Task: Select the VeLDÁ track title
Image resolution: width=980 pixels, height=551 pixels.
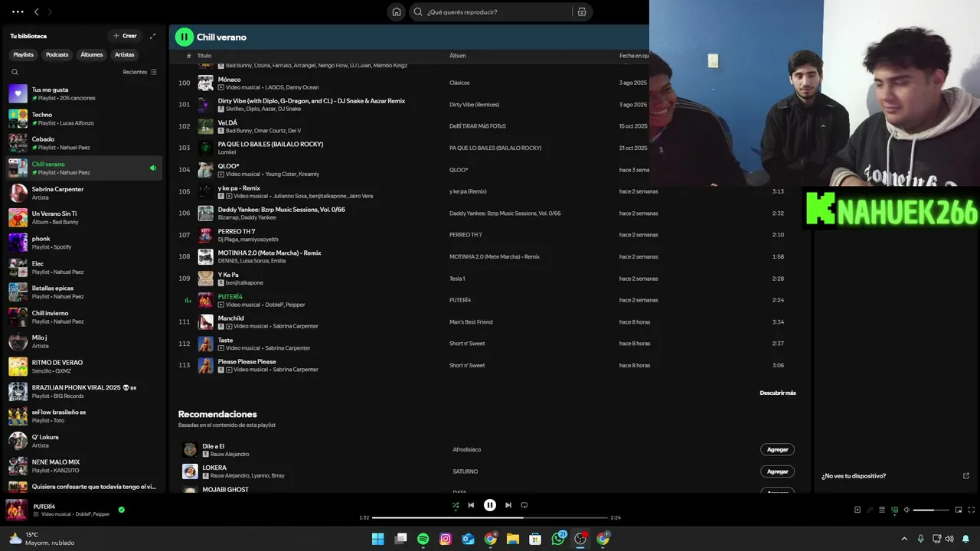Action: click(227, 122)
